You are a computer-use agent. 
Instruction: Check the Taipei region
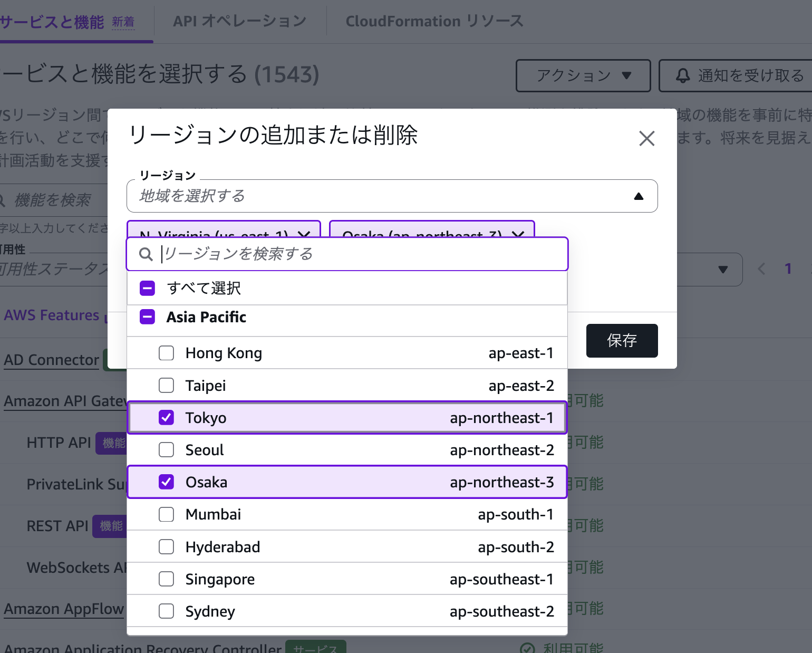point(166,386)
